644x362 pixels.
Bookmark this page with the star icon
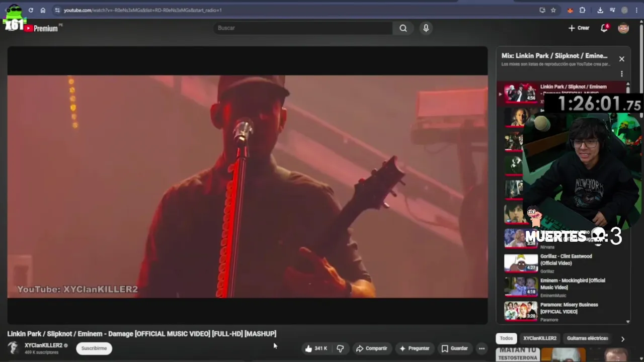click(553, 10)
